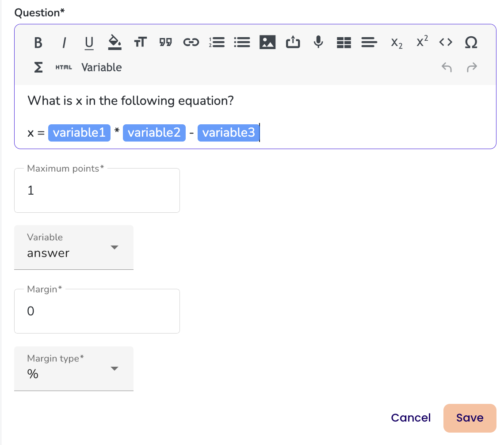Undo the last edit
504x445 pixels.
coord(447,67)
